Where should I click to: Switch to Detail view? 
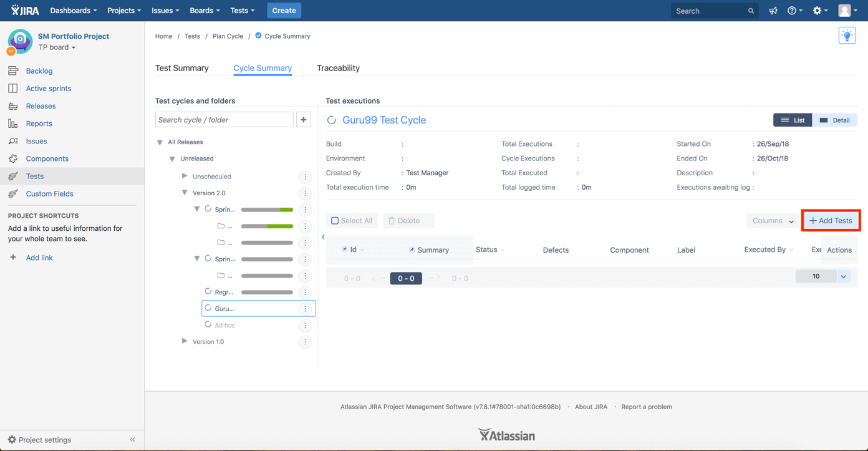point(834,120)
